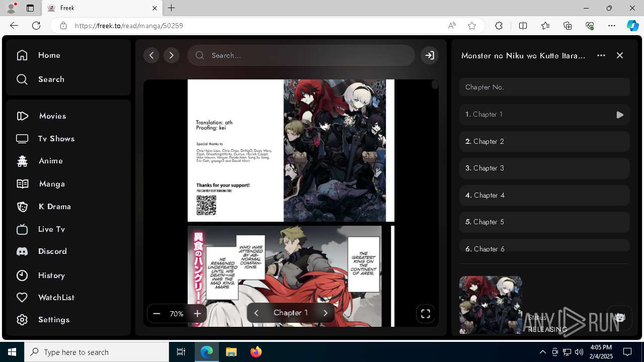Click the reader vertical scrollbar handle
This screenshot has width=644, height=362.
[x=435, y=85]
